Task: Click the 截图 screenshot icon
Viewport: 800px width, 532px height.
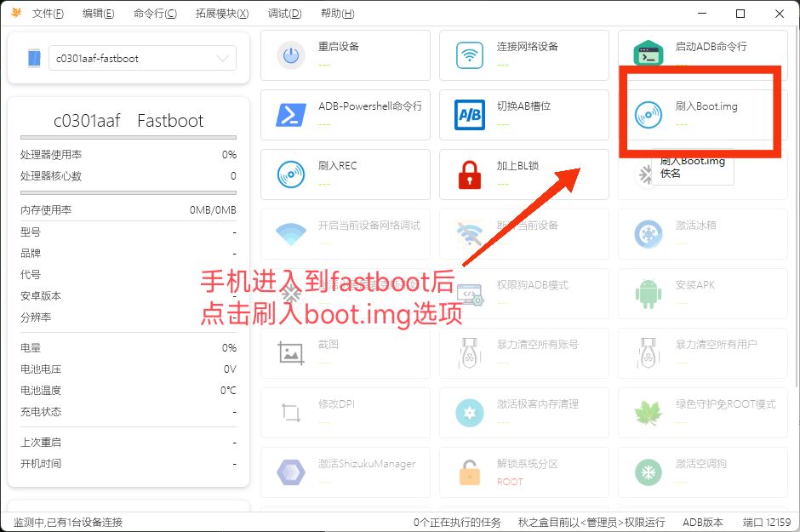Action: (290, 352)
